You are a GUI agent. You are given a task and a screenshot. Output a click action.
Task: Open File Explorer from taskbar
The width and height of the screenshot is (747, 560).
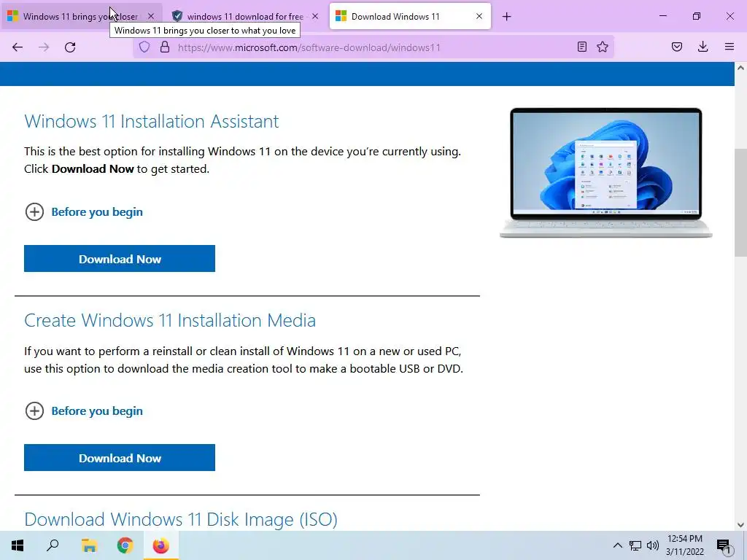point(89,545)
